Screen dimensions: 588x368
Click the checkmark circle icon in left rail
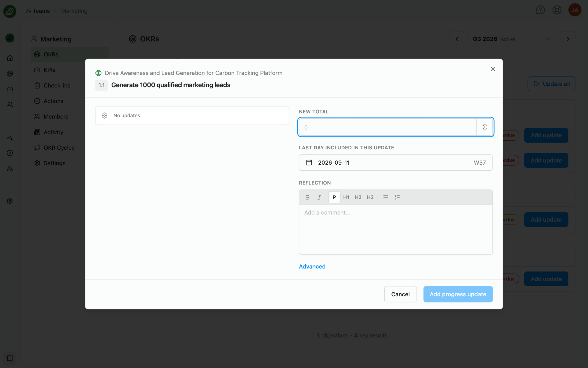click(10, 153)
